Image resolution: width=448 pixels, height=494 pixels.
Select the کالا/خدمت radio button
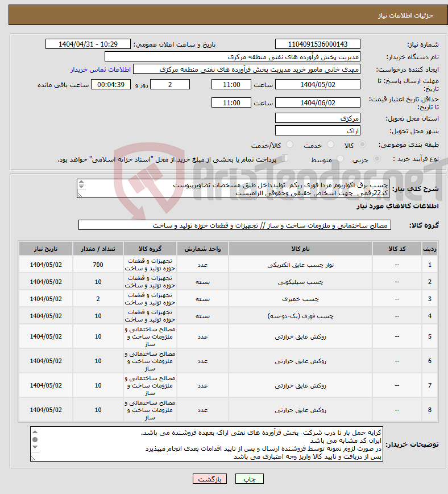(289, 145)
